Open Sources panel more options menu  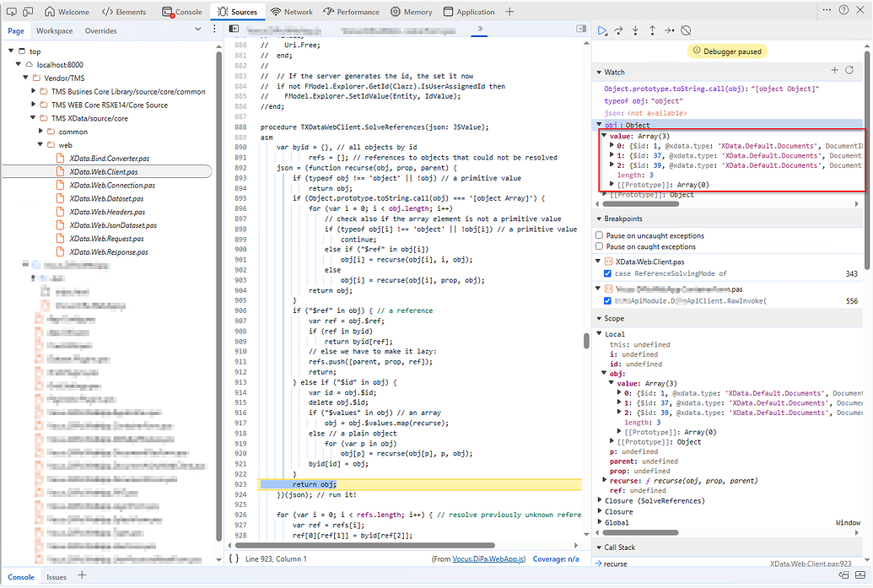pyautogui.click(x=214, y=29)
